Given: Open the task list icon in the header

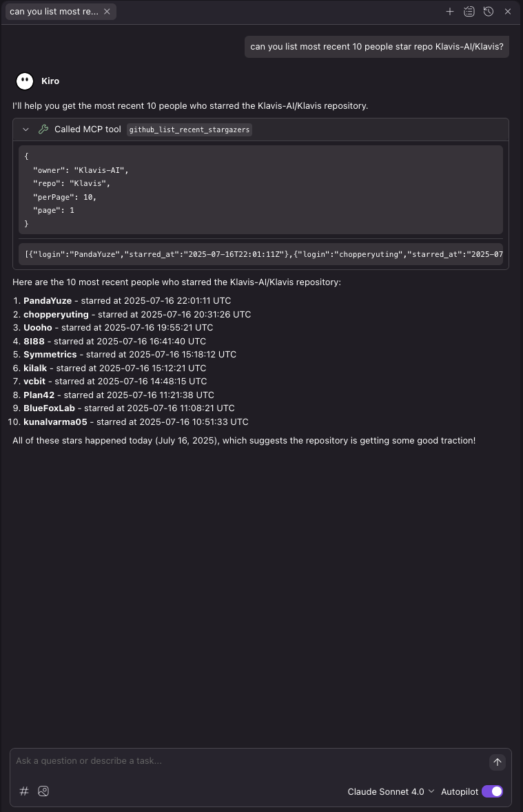Looking at the screenshot, I should pyautogui.click(x=469, y=12).
